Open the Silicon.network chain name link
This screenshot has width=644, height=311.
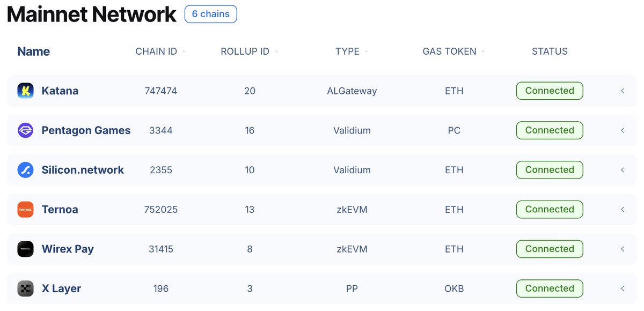pos(83,170)
